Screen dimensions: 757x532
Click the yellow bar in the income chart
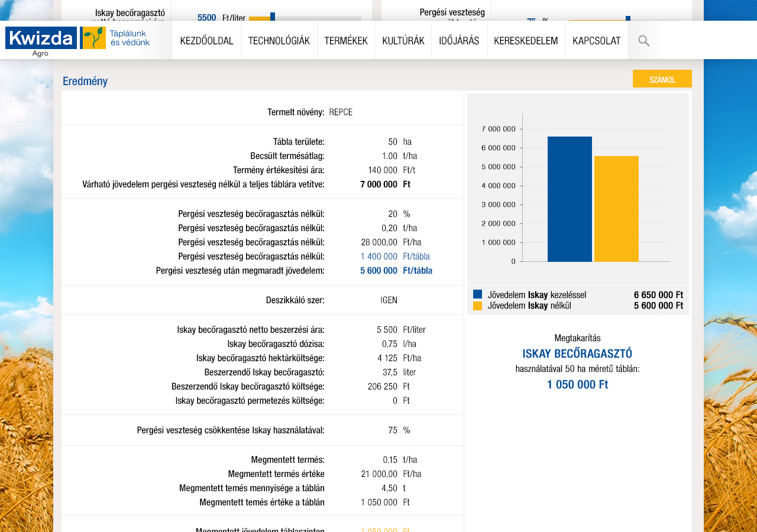click(616, 209)
